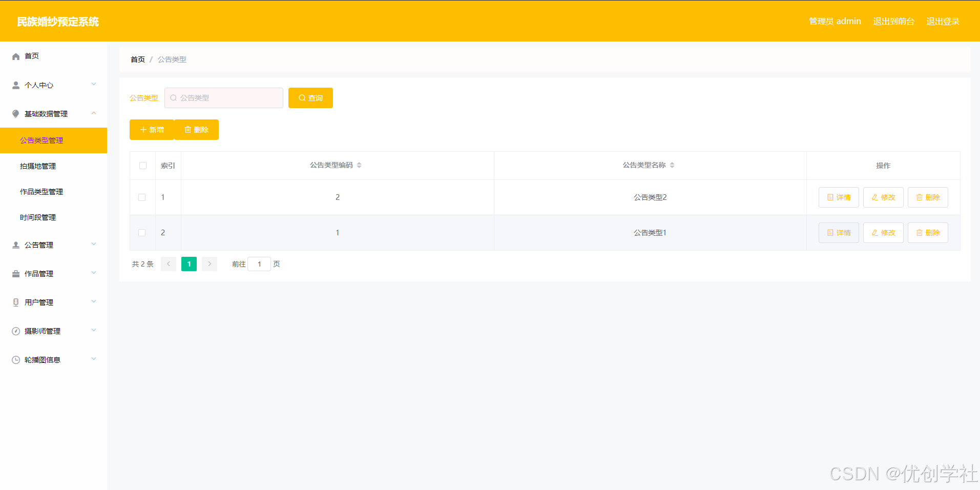Click the magnifier icon inside the 公告类型 search box
The width and height of the screenshot is (980, 490).
(174, 98)
